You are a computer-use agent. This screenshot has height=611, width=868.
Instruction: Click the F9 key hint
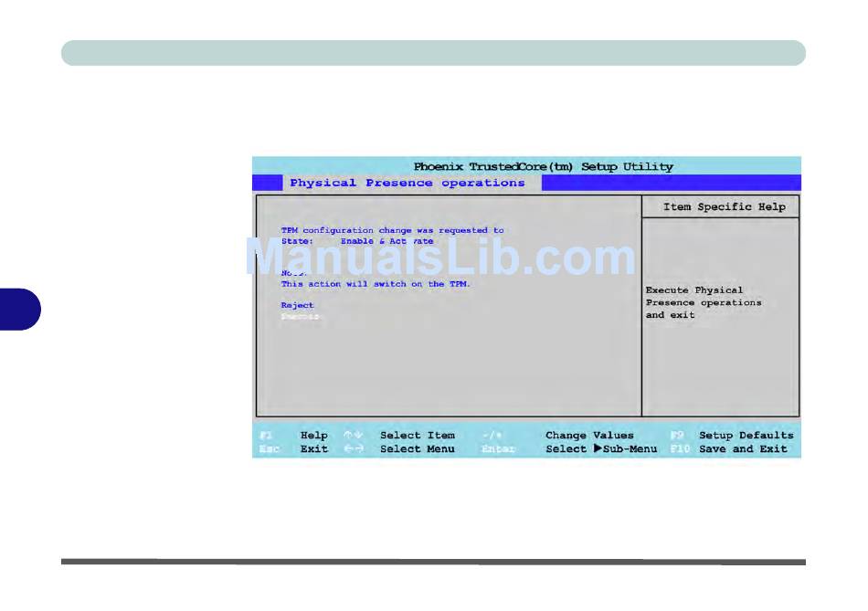point(677,435)
